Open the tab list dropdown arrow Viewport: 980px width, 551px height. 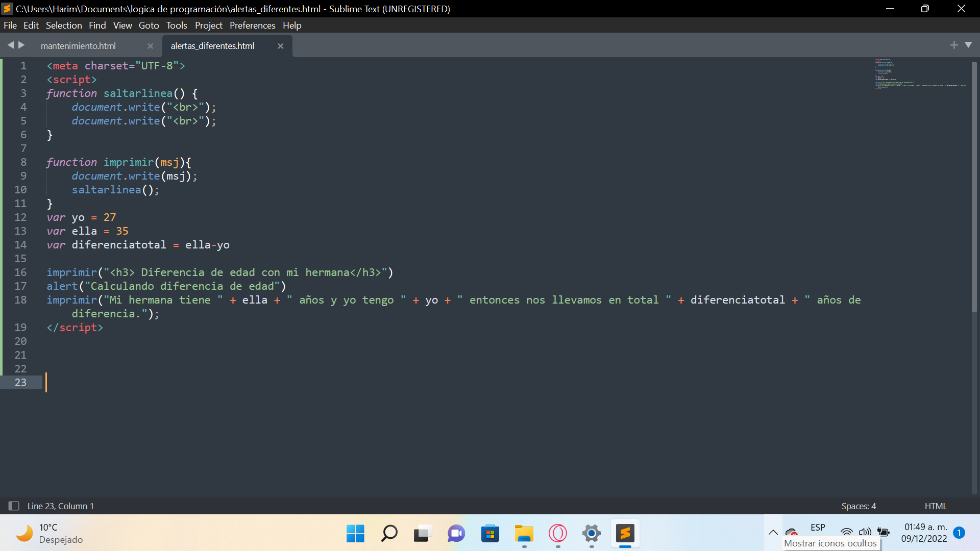tap(968, 45)
